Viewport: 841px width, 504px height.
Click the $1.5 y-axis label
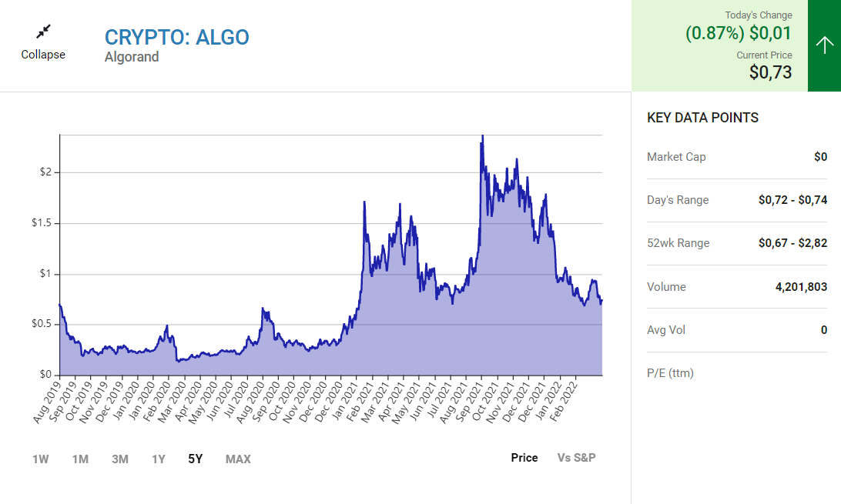(42, 223)
